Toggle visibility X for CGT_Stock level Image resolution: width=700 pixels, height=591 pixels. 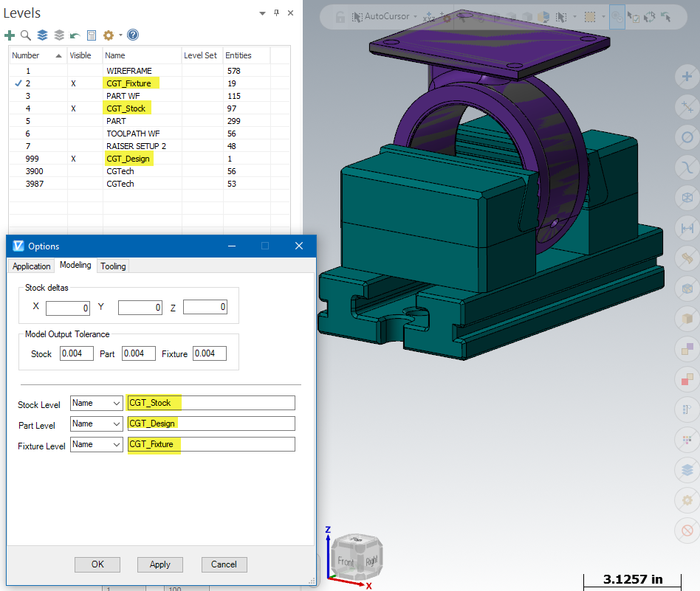(x=74, y=108)
